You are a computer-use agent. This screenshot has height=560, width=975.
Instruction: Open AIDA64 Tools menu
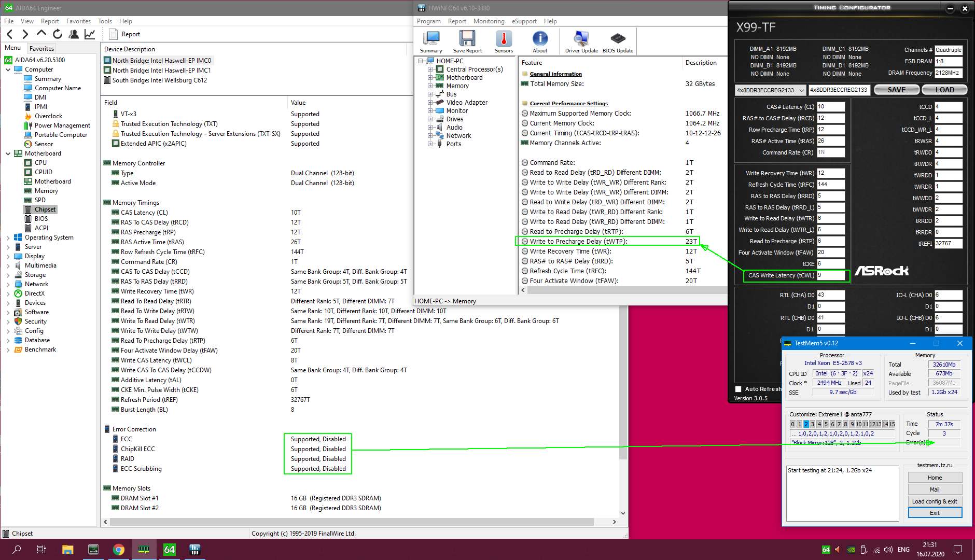[x=105, y=21]
